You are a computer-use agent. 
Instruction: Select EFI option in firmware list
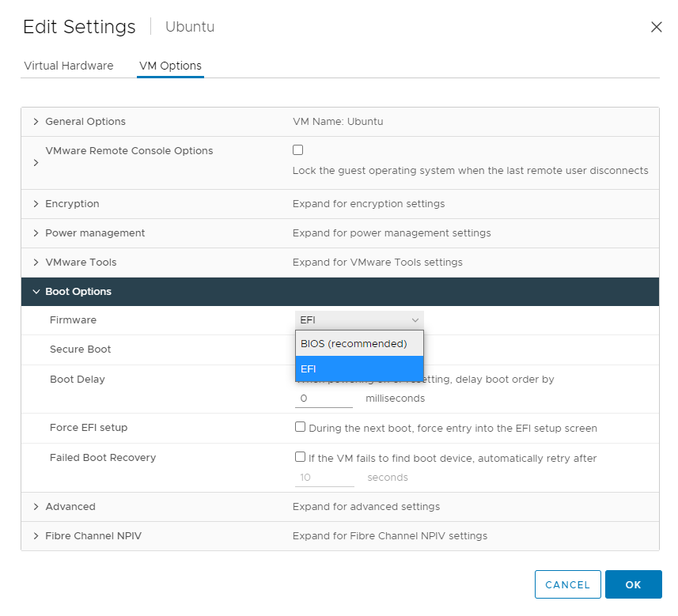click(359, 368)
